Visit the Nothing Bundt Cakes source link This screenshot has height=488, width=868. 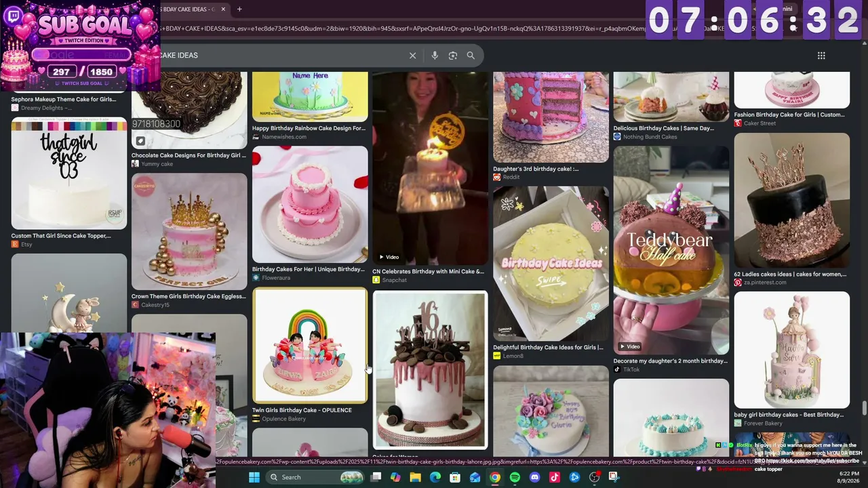pos(646,137)
